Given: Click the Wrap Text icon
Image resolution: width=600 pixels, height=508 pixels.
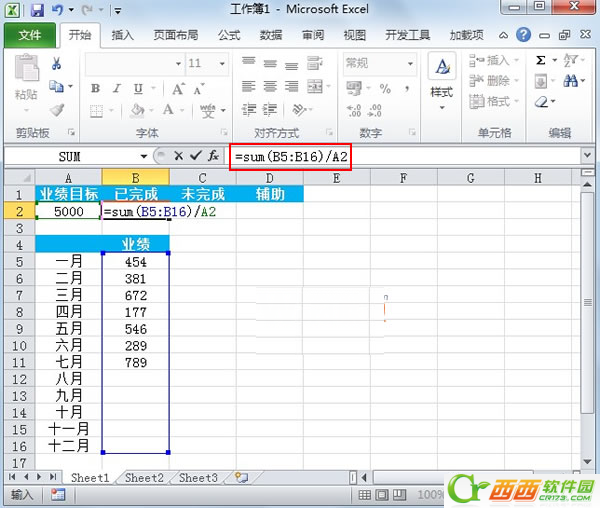Looking at the screenshot, I should [x=315, y=63].
